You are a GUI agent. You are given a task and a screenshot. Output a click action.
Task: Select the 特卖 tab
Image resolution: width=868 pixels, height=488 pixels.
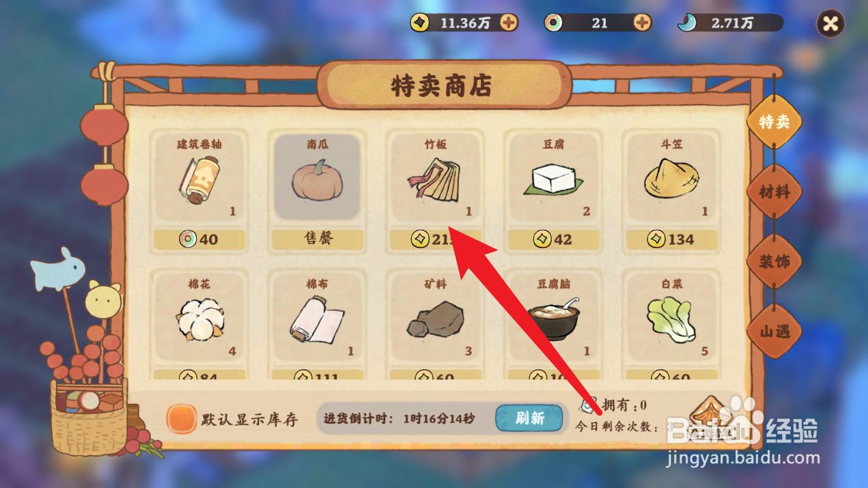pyautogui.click(x=774, y=122)
